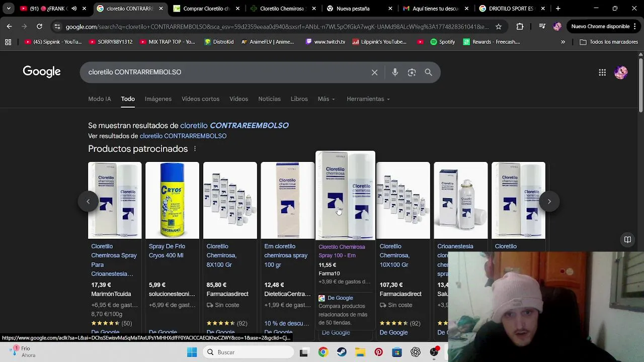Click the Google search query input field
This screenshot has height=362, width=644.
coord(226,72)
